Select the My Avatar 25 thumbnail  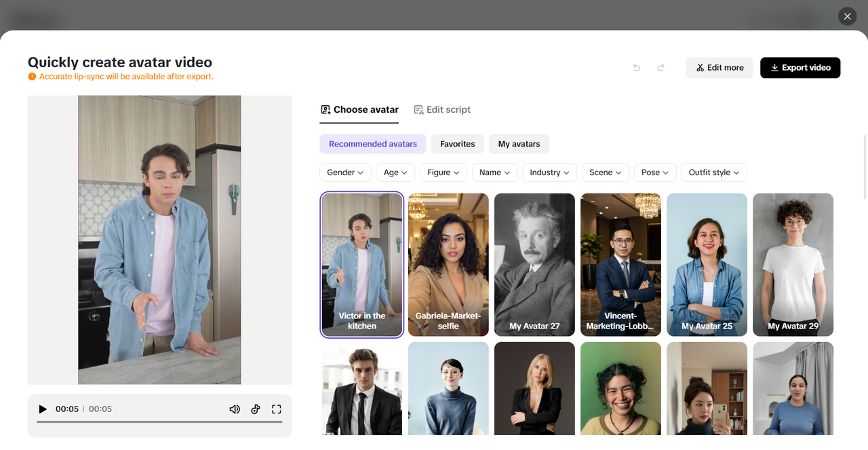click(x=707, y=265)
